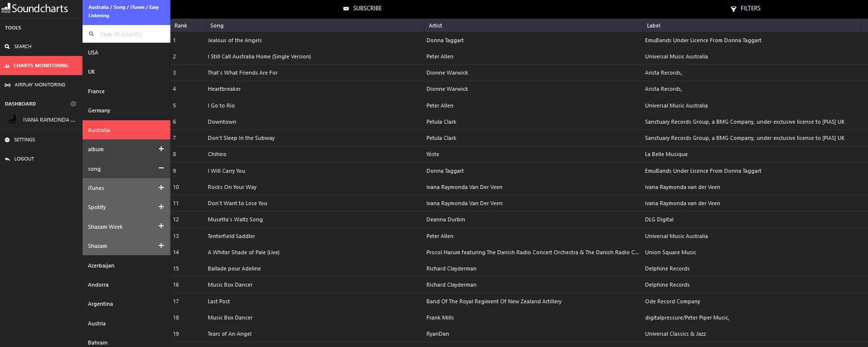
Task: Click the Charts Monitoring bar-chart icon
Action: tap(7, 66)
